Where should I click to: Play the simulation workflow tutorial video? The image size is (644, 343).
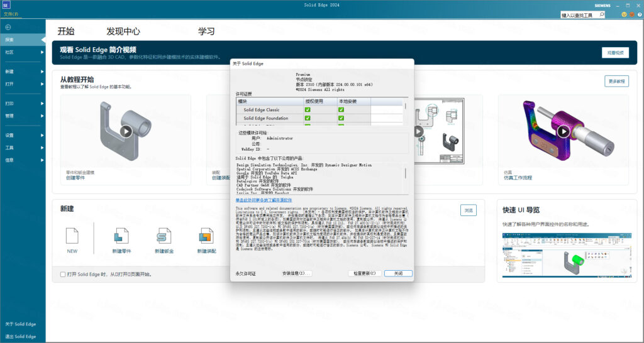pyautogui.click(x=563, y=131)
